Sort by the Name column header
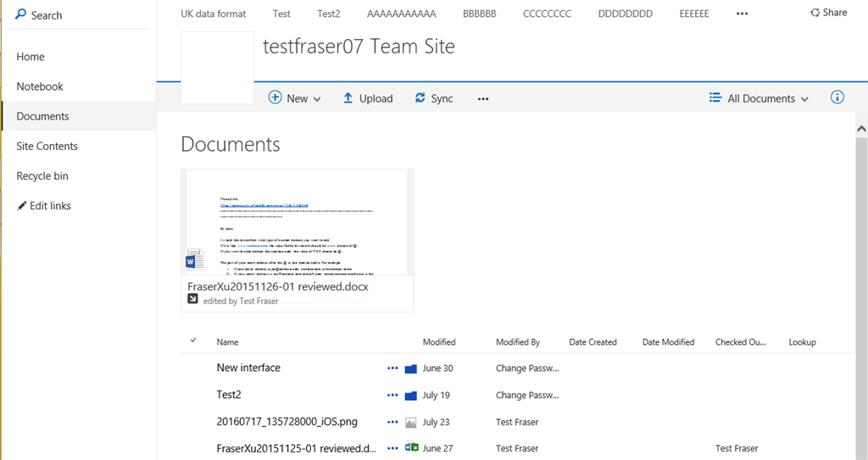This screenshot has height=460, width=868. tap(227, 342)
